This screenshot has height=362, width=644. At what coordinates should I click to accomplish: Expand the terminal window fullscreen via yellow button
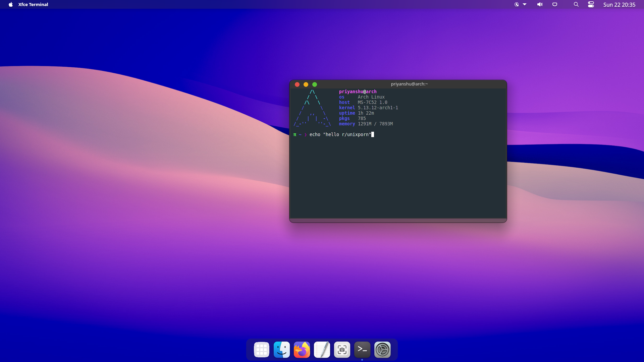click(306, 84)
